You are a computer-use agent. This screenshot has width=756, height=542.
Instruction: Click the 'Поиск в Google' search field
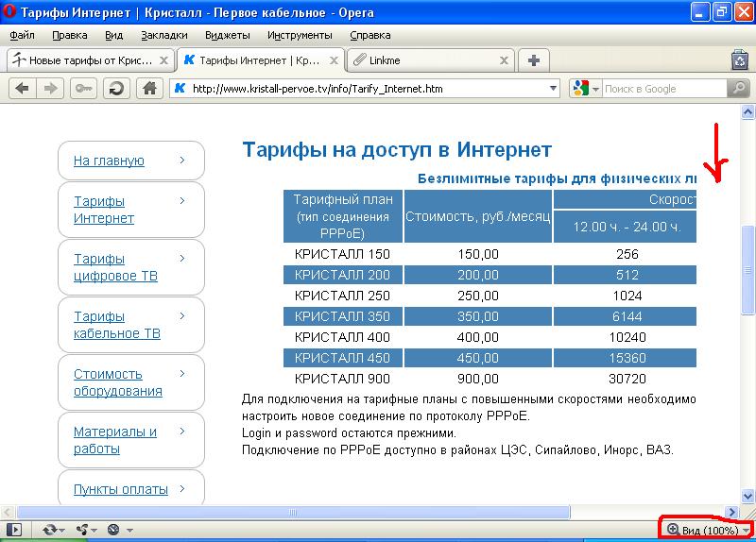pos(664,89)
